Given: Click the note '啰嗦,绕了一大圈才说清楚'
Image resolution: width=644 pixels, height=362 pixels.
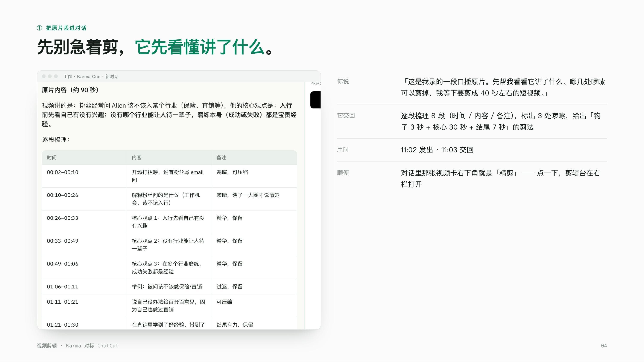Looking at the screenshot, I should click(x=248, y=195).
